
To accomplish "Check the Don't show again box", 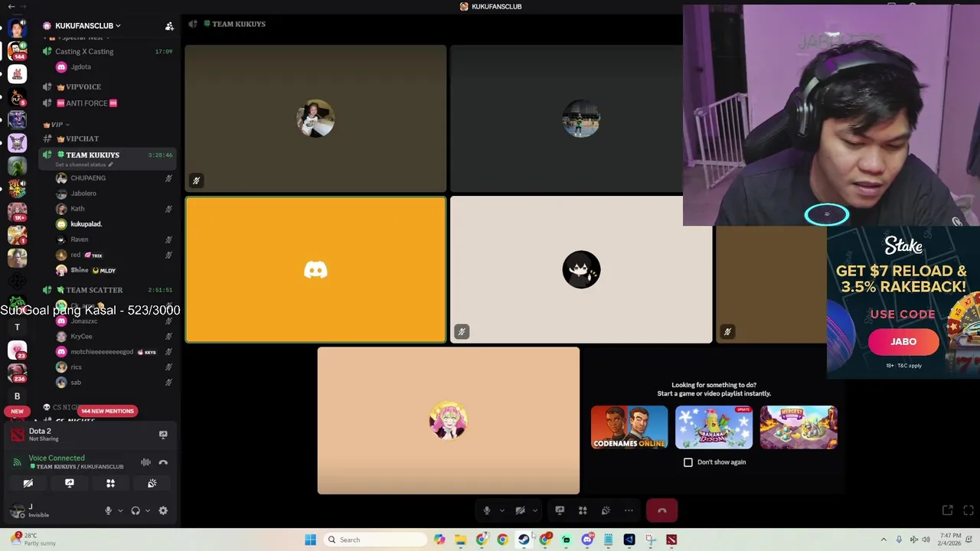I will [688, 462].
